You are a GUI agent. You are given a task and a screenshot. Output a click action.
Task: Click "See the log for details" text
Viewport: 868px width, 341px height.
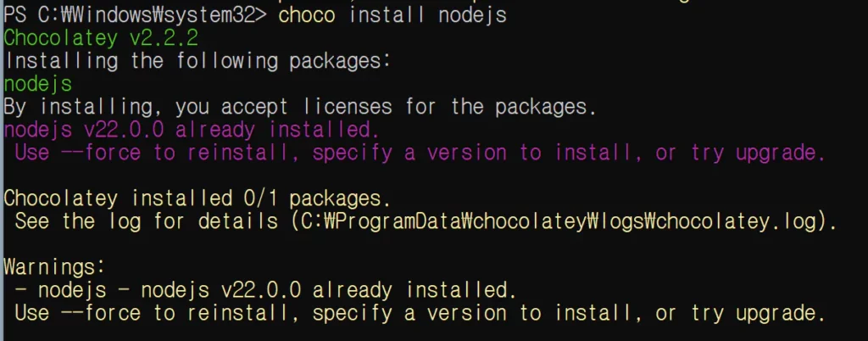coord(144,222)
